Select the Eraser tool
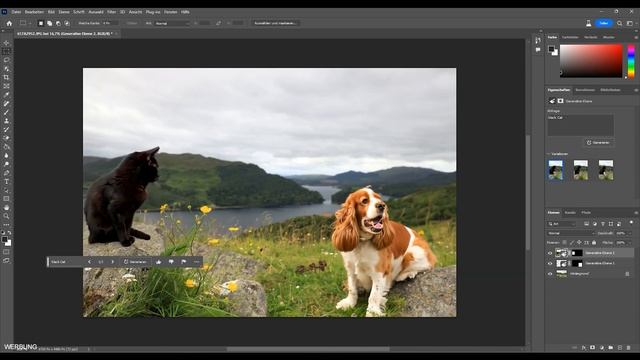Screen dimensions: 640x360 point(6,138)
